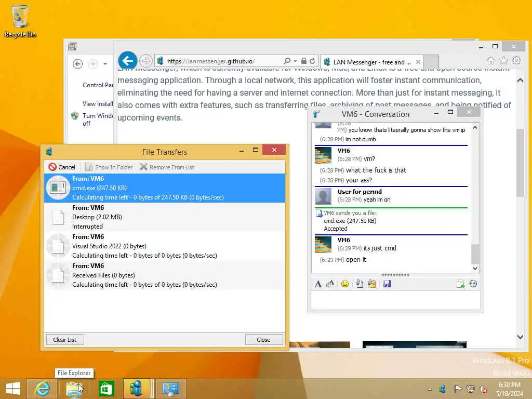This screenshot has height=399, width=532.
Task: Click Remove From List in File Transfers
Action: (167, 167)
